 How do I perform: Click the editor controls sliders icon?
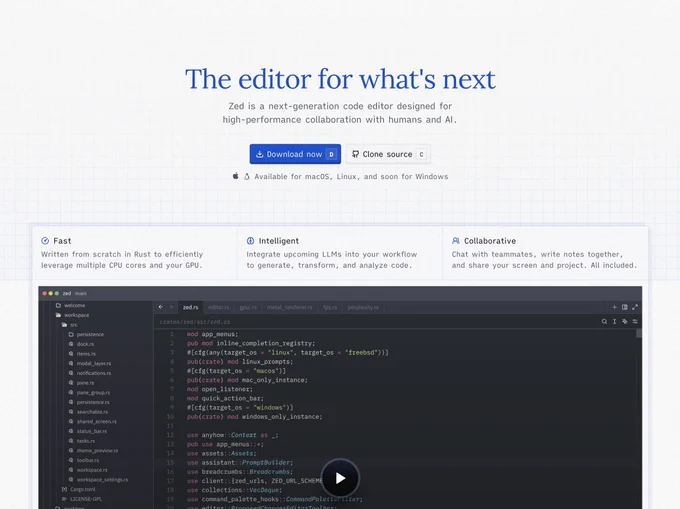(x=635, y=321)
